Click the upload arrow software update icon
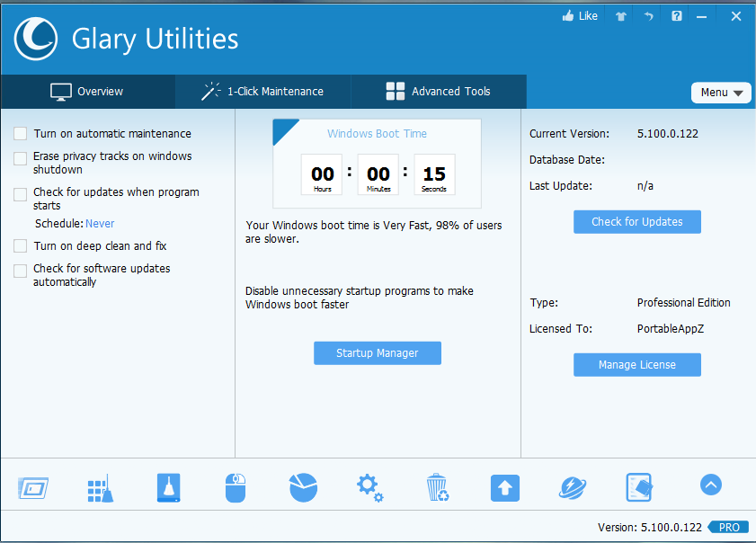756x543 pixels. (505, 488)
